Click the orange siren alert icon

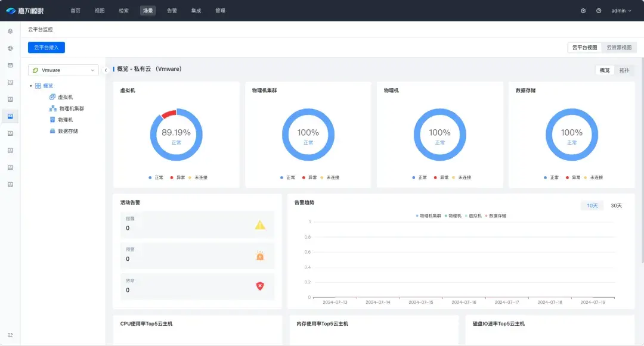point(260,256)
